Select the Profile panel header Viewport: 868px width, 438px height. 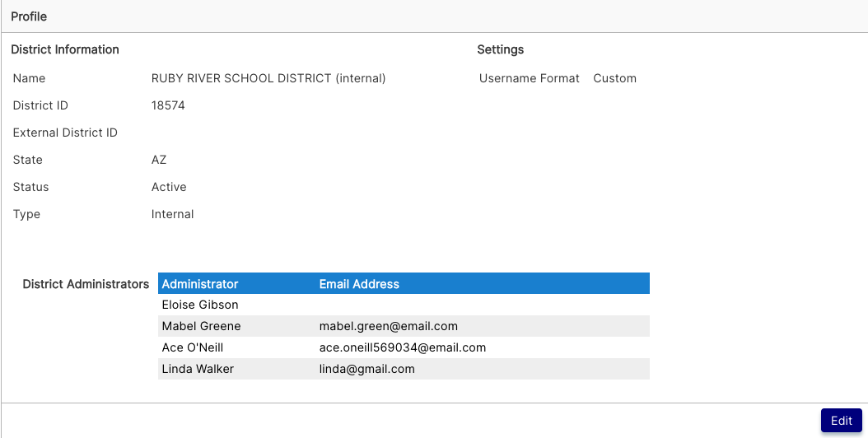click(434, 16)
